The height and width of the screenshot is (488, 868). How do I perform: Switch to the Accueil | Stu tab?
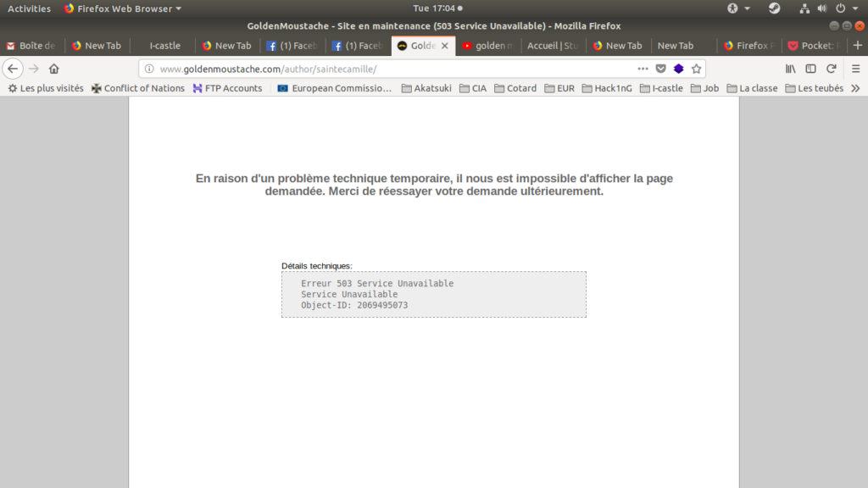click(553, 46)
